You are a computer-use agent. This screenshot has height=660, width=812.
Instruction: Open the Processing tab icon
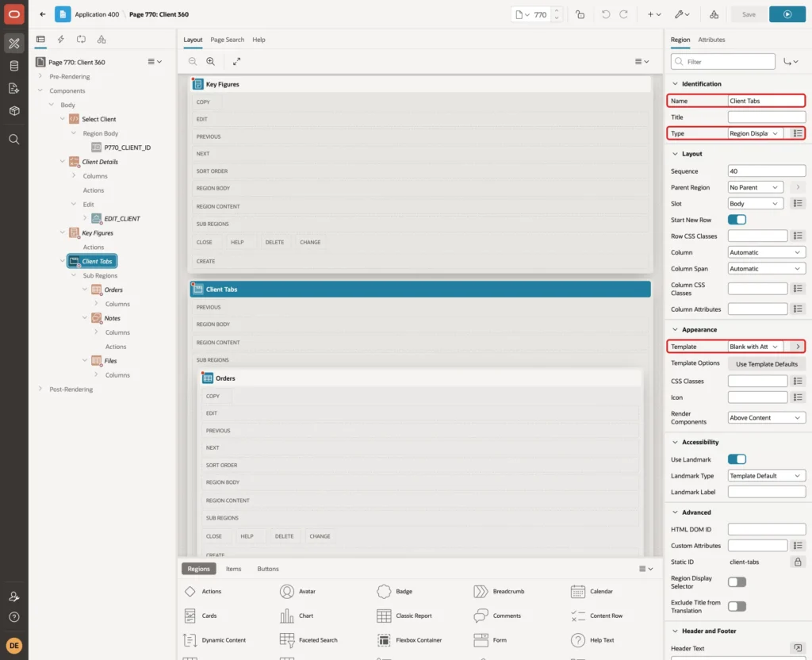pos(82,40)
